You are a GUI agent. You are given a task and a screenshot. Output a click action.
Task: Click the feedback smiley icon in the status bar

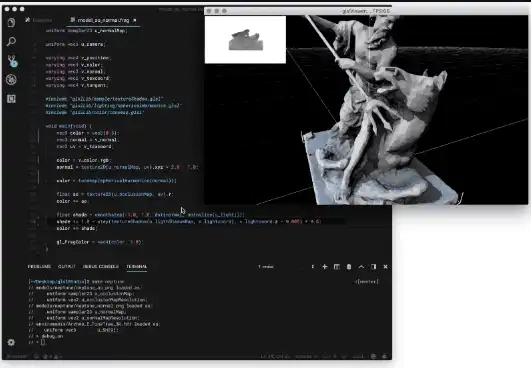pyautogui.click(x=373, y=356)
